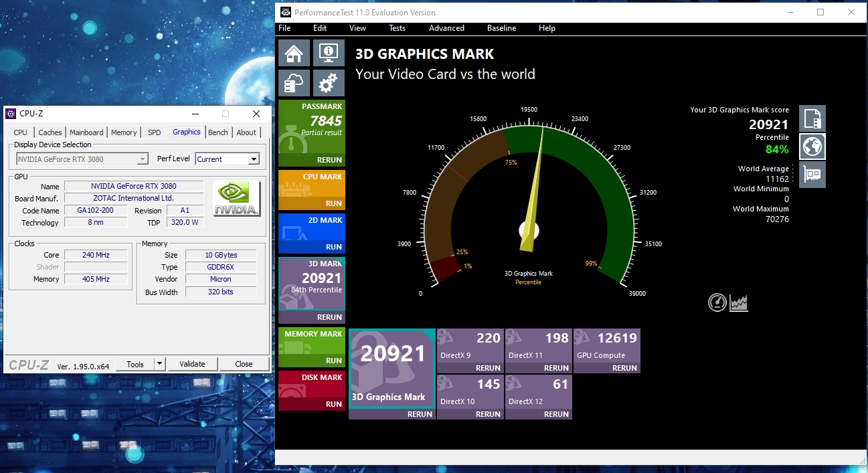
Task: Click the Core clock 240 MHz field
Action: 96,255
